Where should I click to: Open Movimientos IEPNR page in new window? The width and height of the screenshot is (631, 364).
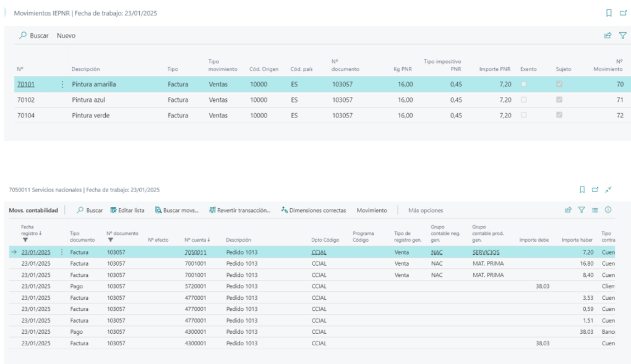click(623, 13)
